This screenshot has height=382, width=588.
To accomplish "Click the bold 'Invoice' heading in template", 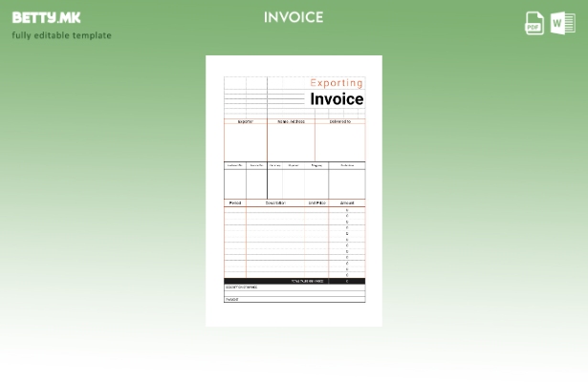I will tap(337, 99).
